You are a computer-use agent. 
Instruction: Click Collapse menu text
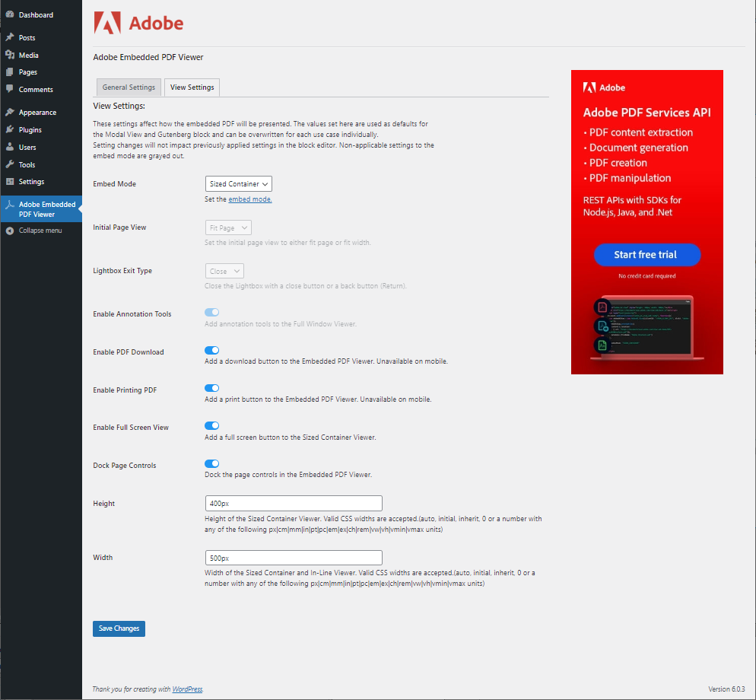coord(40,231)
